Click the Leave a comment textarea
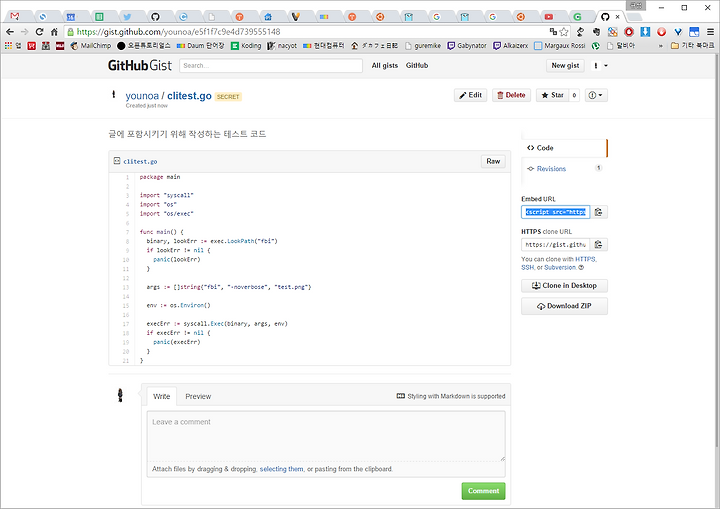This screenshot has width=720, height=509. pyautogui.click(x=326, y=436)
